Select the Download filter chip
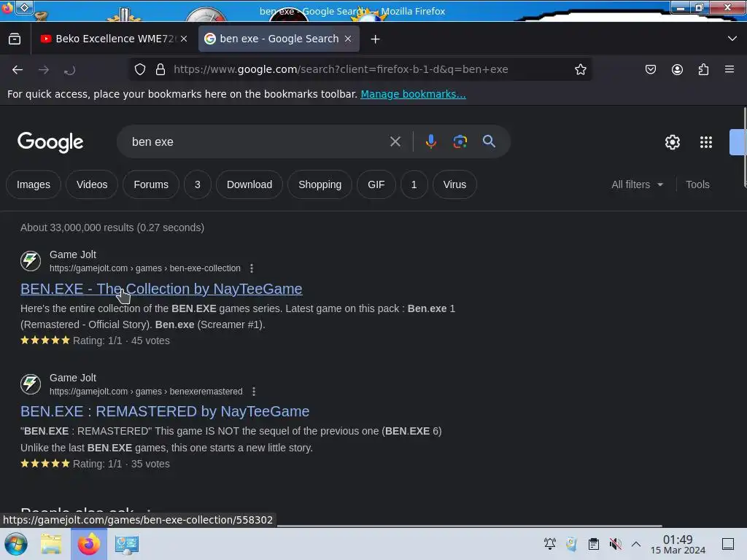This screenshot has width=747, height=560. click(x=249, y=184)
